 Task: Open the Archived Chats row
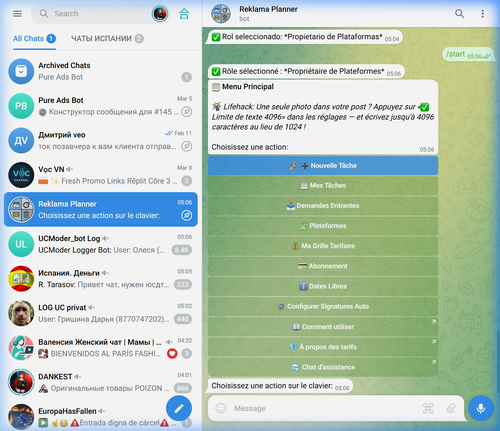101,71
